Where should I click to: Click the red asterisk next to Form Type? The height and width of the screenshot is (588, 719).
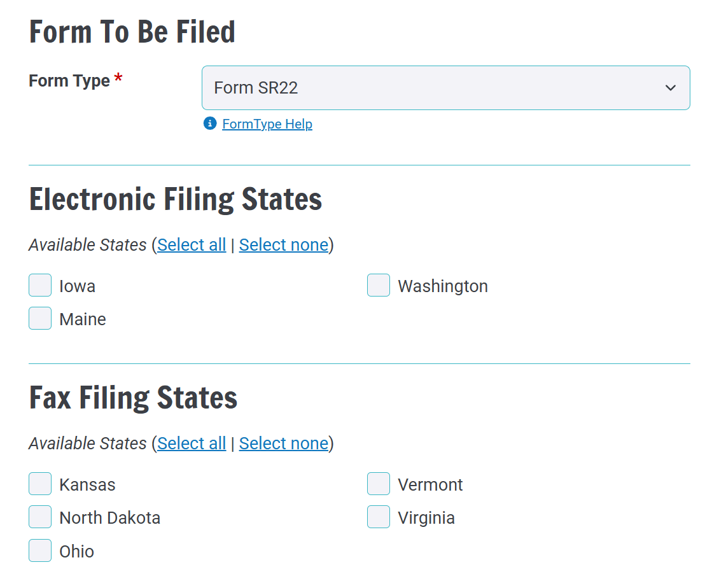[118, 76]
